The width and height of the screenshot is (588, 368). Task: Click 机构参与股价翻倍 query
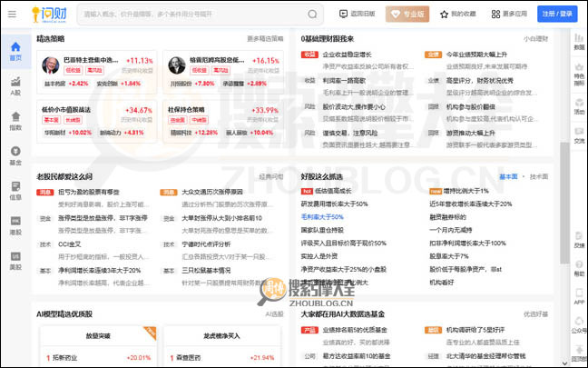tap(470, 106)
